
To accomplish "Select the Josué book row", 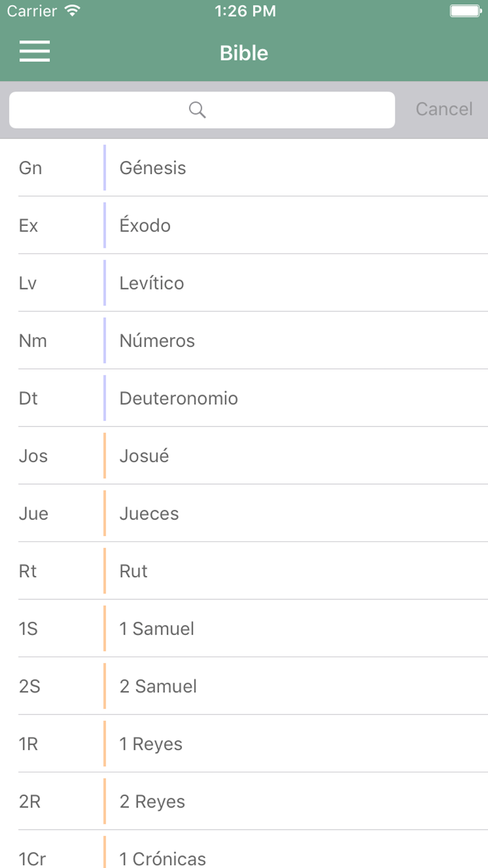I will 244,456.
